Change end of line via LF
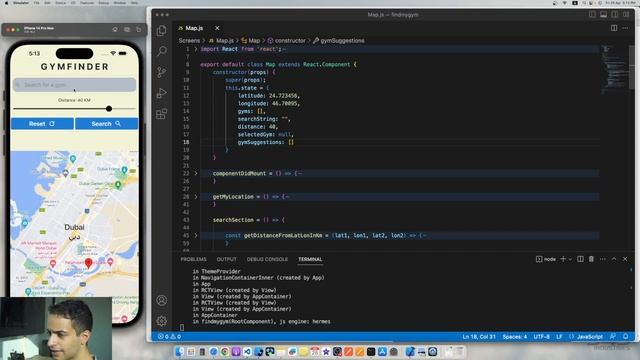 point(559,337)
